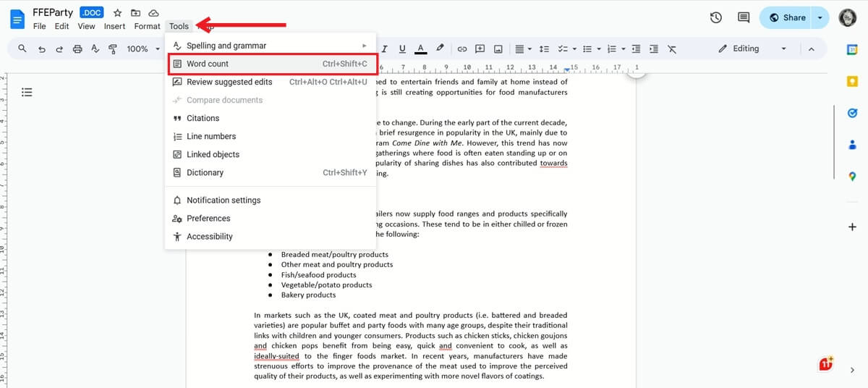Insert an image from the toolbar

point(498,48)
